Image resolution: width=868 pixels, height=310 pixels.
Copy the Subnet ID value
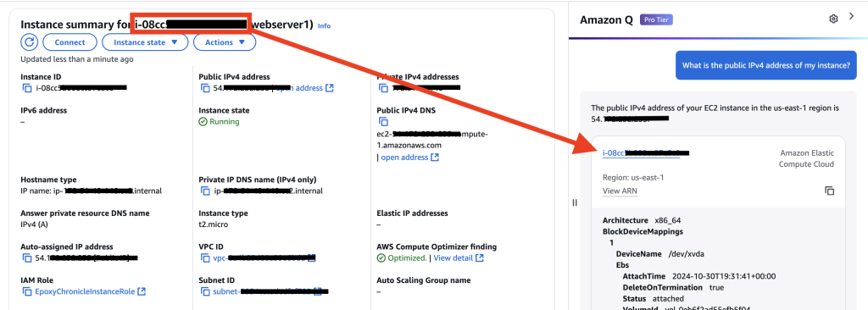point(204,291)
